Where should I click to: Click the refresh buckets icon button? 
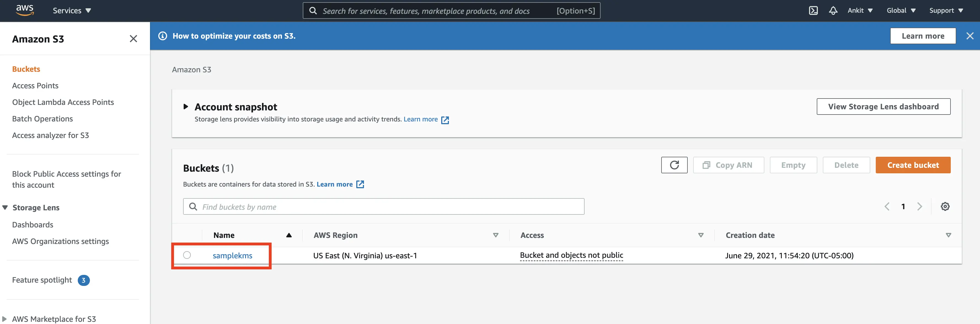click(x=674, y=165)
